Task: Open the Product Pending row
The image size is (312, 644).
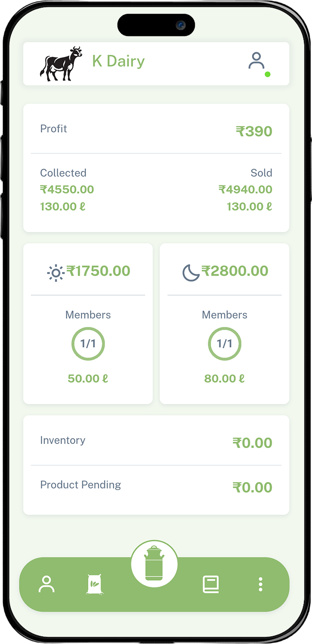Action: pyautogui.click(x=156, y=486)
